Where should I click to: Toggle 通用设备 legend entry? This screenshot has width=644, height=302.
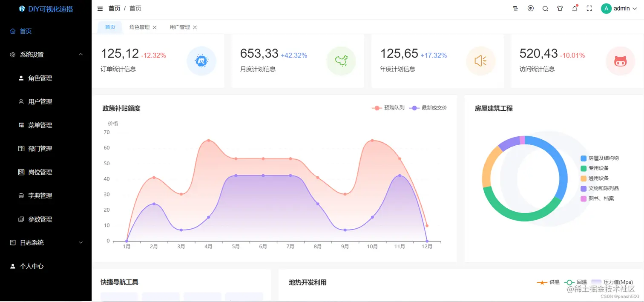click(x=595, y=178)
